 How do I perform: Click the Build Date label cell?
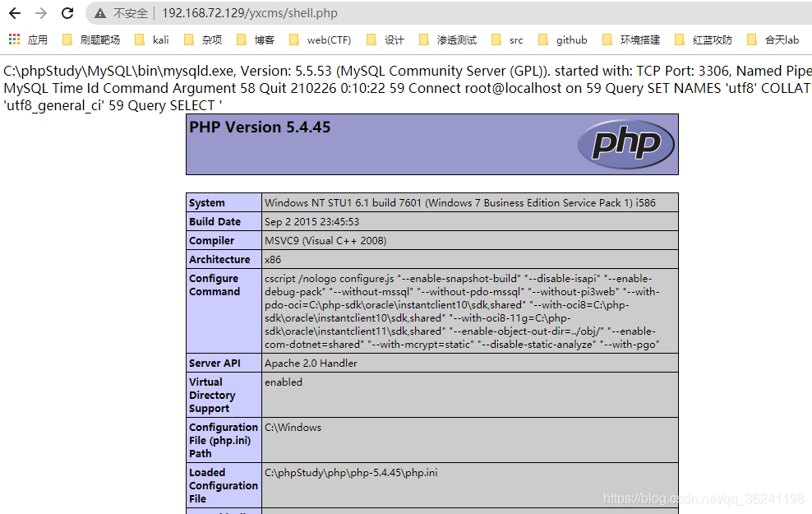pos(224,222)
